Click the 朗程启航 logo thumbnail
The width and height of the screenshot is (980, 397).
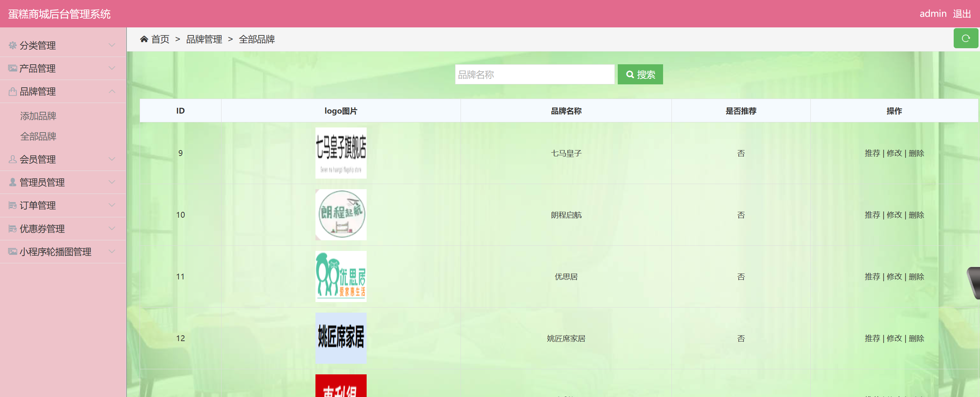pos(340,214)
